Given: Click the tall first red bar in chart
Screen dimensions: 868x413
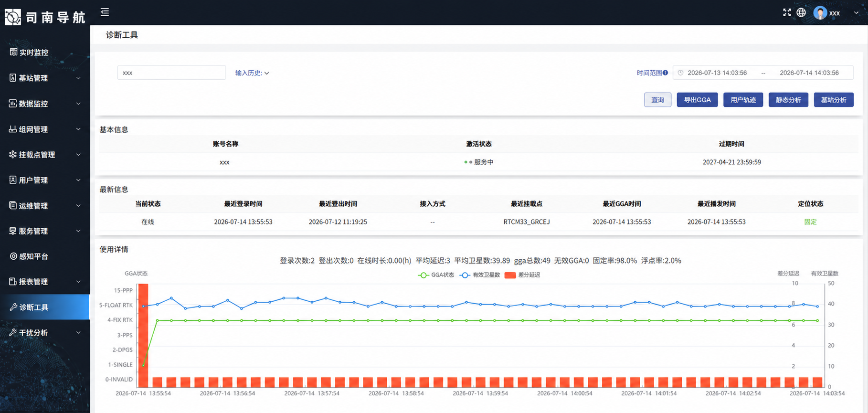Looking at the screenshot, I should point(143,335).
